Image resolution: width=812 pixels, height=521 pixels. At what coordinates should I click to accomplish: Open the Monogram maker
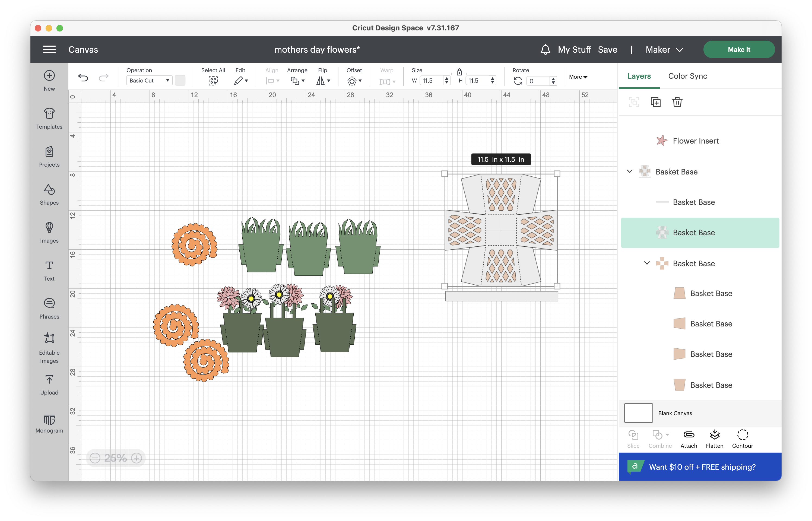pos(49,423)
